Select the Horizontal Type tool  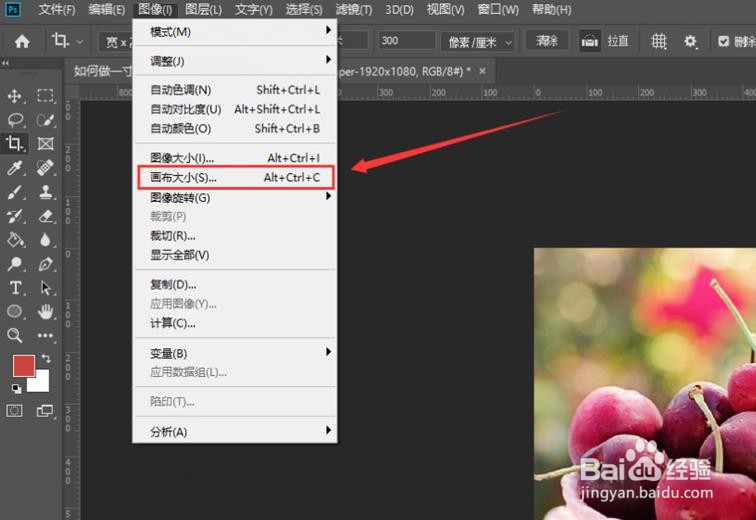15,288
